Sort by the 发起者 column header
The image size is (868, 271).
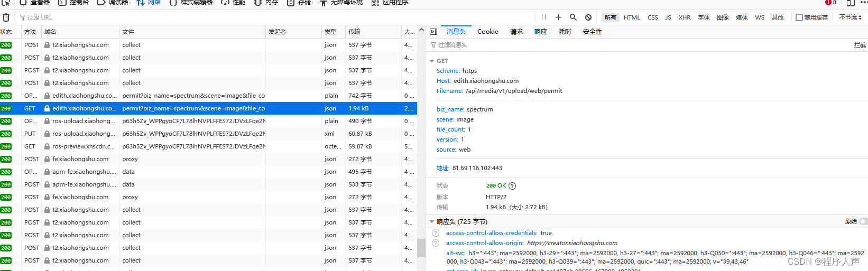293,32
